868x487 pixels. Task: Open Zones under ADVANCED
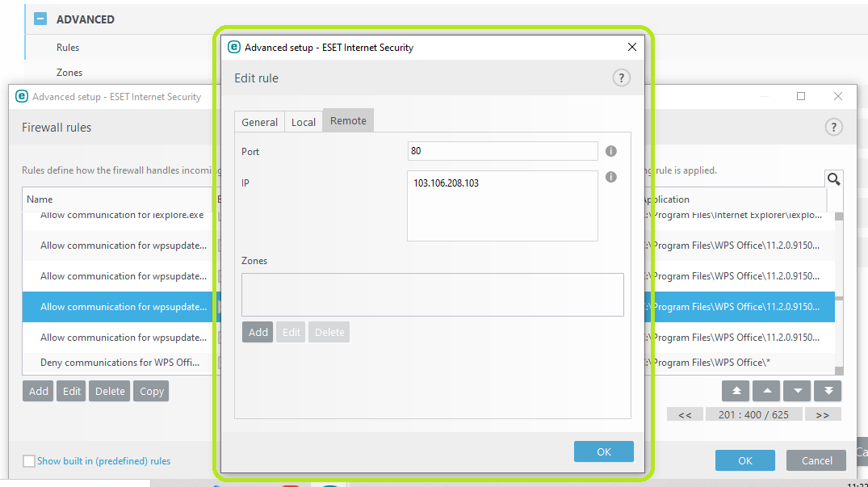[x=69, y=73]
